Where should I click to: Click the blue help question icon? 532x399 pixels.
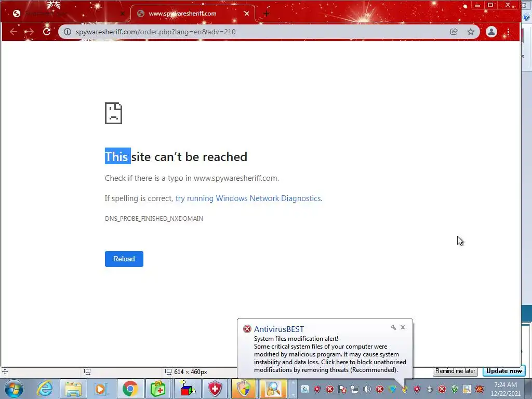(526, 17)
